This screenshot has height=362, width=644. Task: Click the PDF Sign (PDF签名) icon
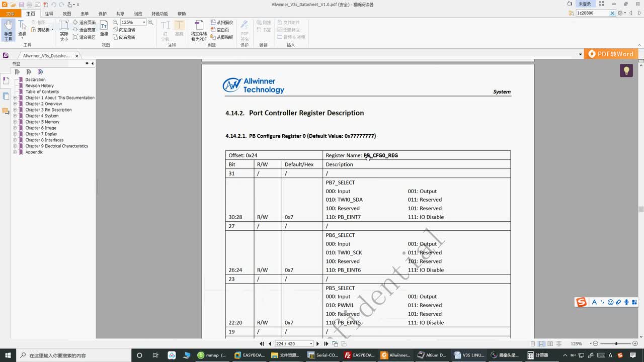click(x=245, y=30)
